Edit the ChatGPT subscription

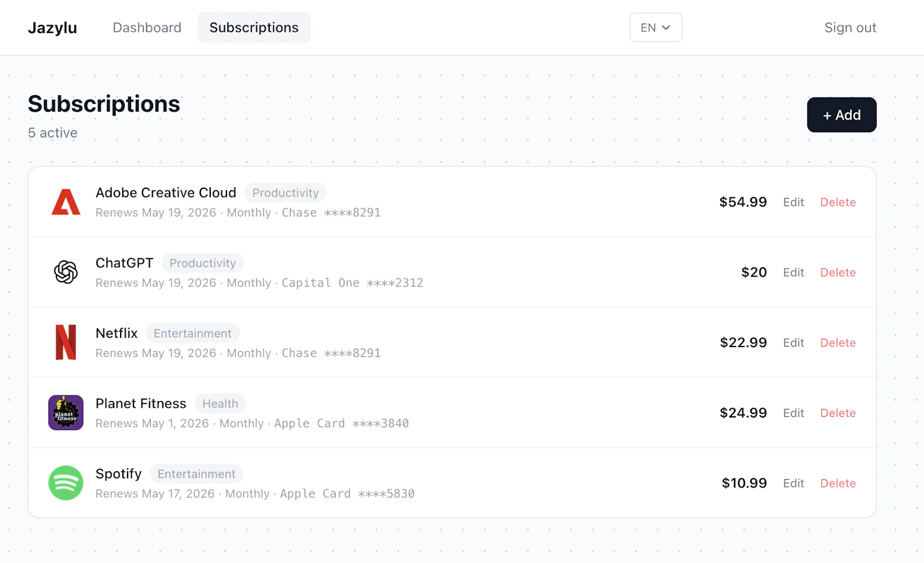pyautogui.click(x=793, y=273)
